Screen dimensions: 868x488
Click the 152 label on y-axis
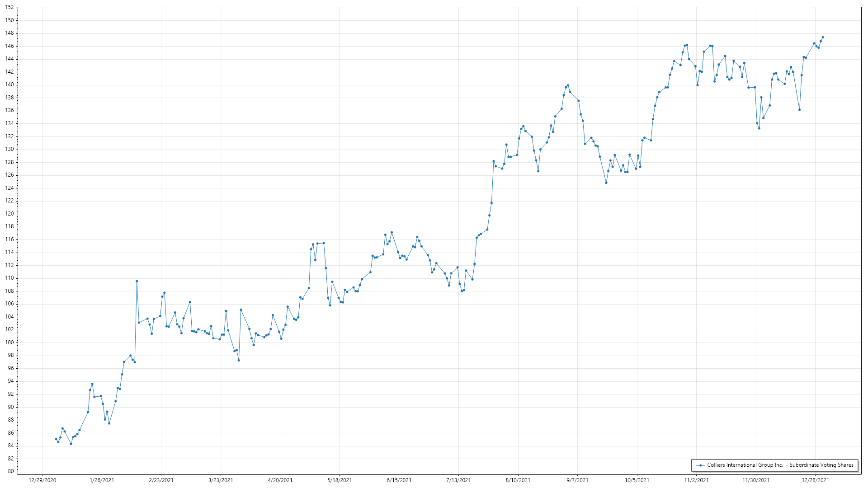[x=9, y=7]
